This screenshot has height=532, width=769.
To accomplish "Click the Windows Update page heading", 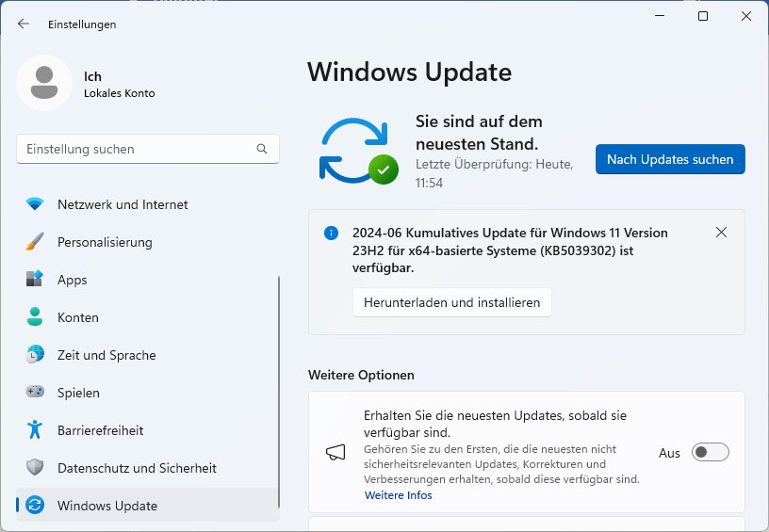I will (x=410, y=72).
